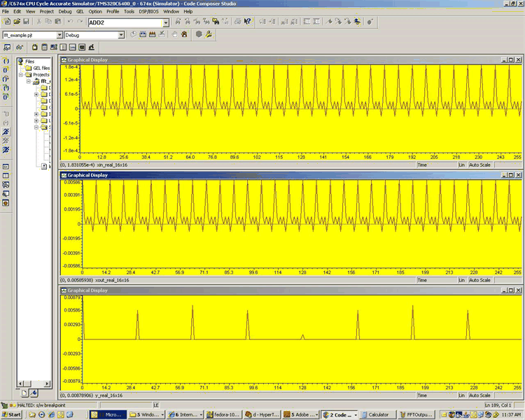Click the context help arrow-question icon
The width and height of the screenshot is (525, 420).
click(247, 22)
